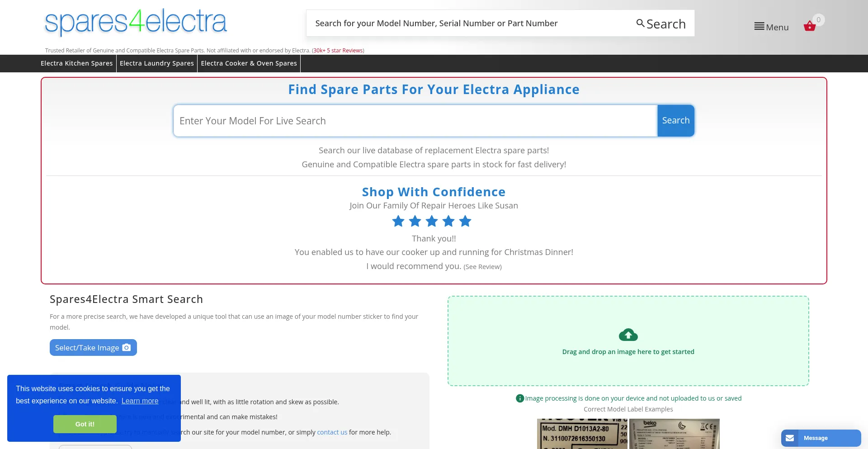Click 'Join Our Family Of Repair Heroes' text
This screenshot has width=868, height=449.
click(x=434, y=206)
